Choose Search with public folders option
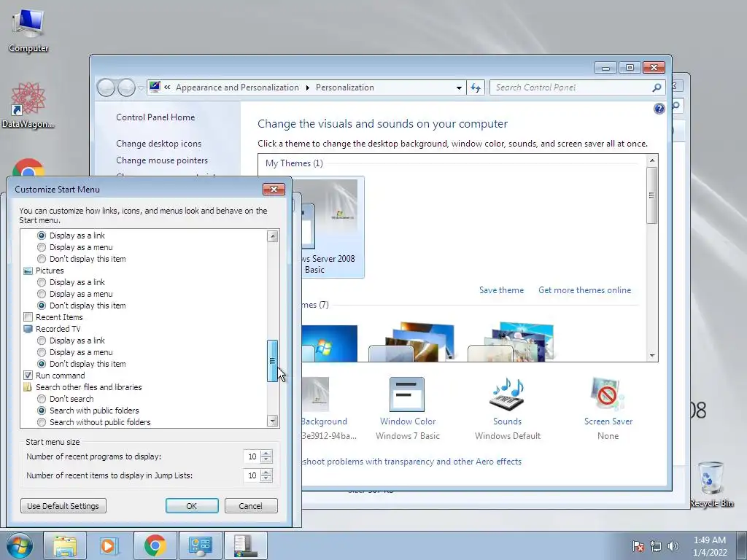Viewport: 747px width, 560px height. click(x=42, y=411)
